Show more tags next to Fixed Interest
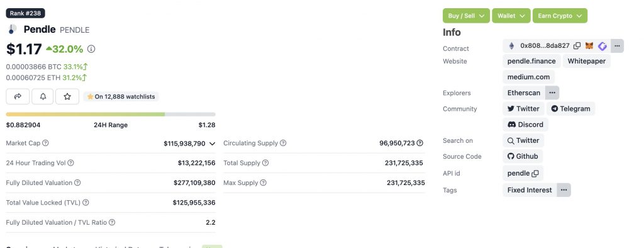Image resolution: width=644 pixels, height=248 pixels. tap(564, 190)
